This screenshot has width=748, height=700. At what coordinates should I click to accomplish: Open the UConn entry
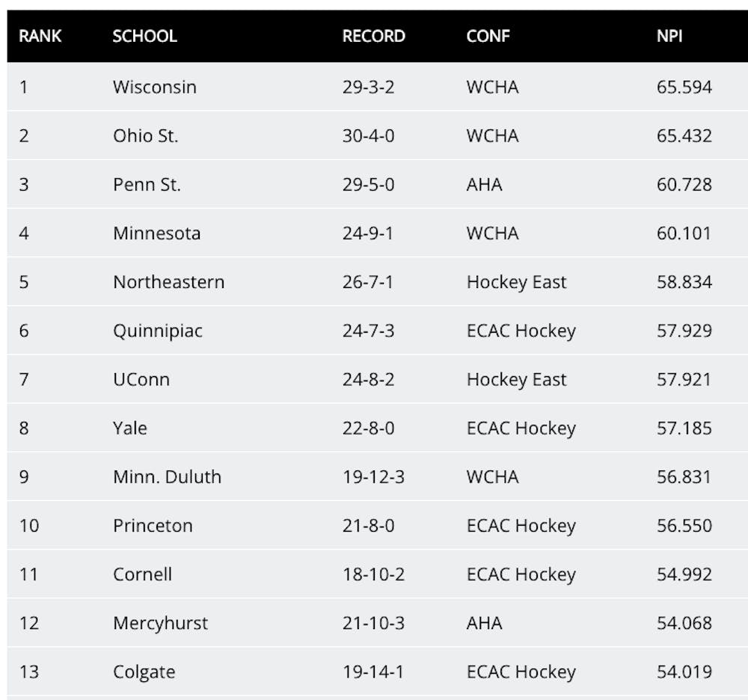click(141, 379)
